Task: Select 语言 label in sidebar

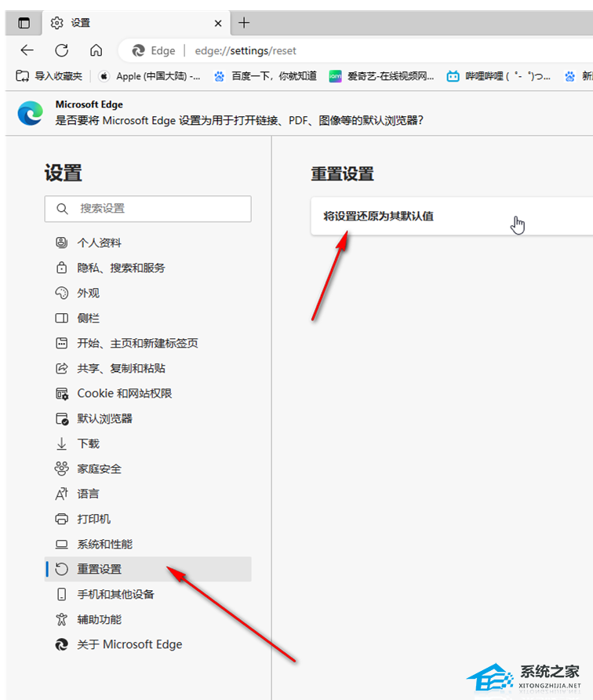Action: [88, 494]
